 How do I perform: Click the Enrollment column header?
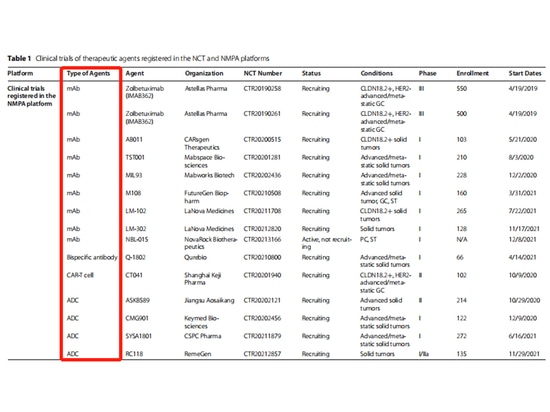[x=472, y=73]
